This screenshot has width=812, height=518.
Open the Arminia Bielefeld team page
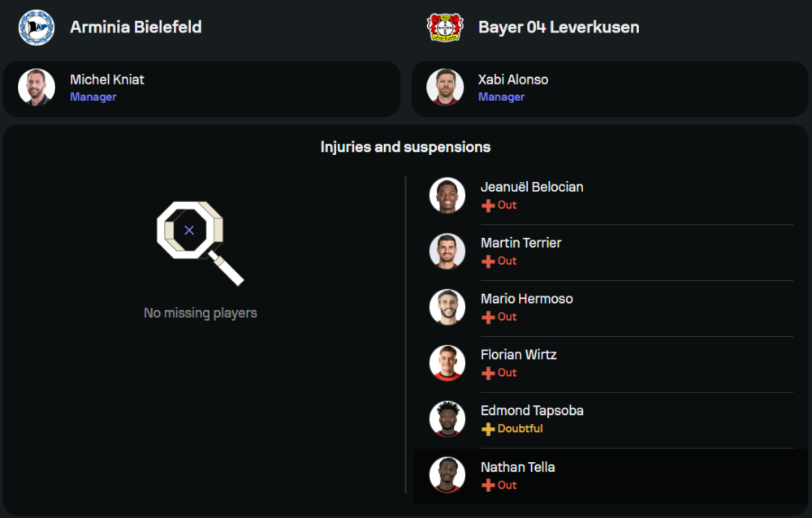pyautogui.click(x=136, y=27)
